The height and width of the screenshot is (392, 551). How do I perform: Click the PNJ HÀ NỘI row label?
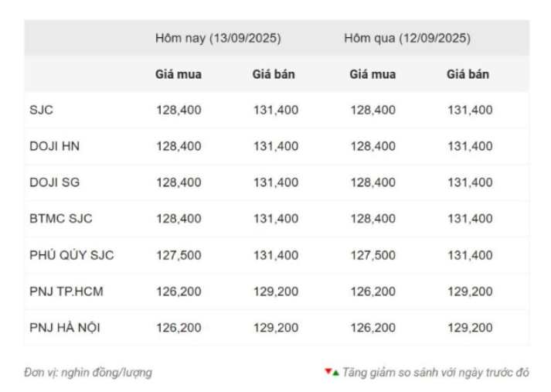coord(65,328)
